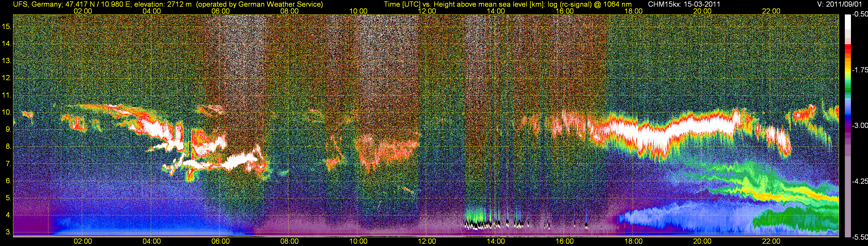Click the -1.75 colorbar value

tap(860, 70)
